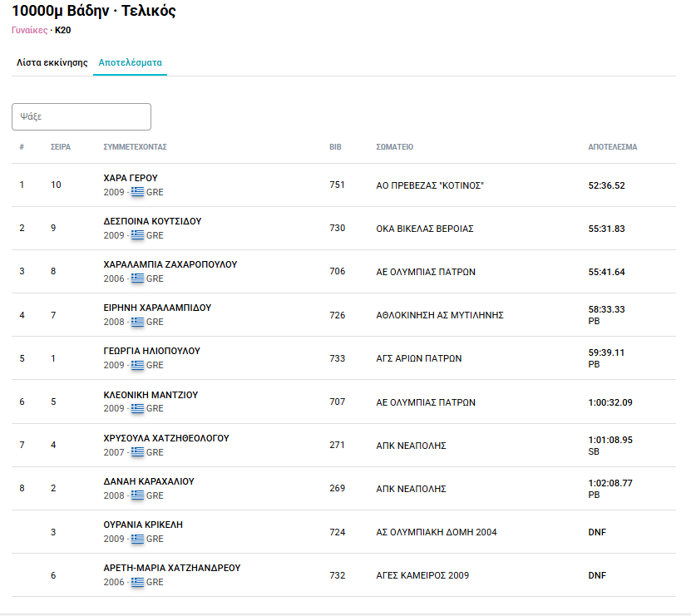This screenshot has height=616, width=691.
Task: Open the Γυναίκες category link
Action: (30, 30)
